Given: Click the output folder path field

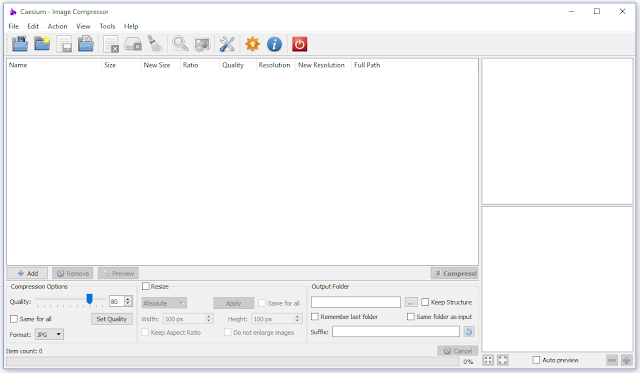Looking at the screenshot, I should click(x=356, y=302).
